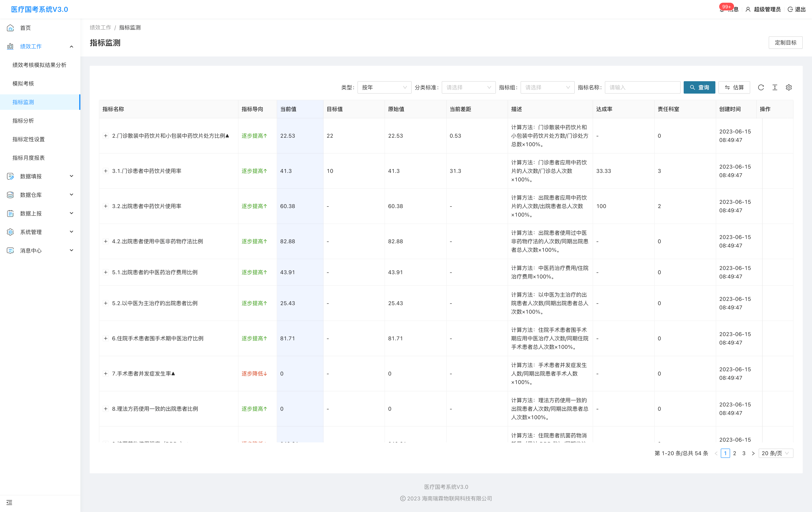Open 指标分析 in the sidebar
The width and height of the screenshot is (812, 512).
pos(23,120)
